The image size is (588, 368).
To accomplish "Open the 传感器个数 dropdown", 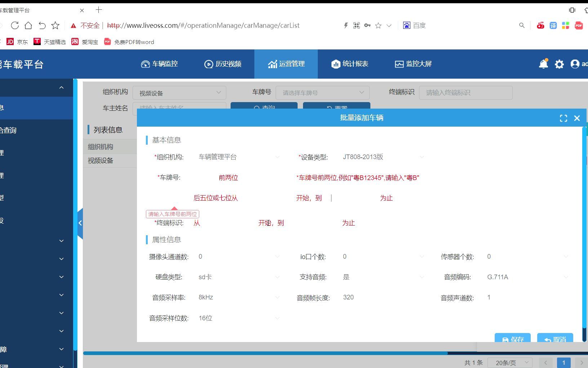I will coord(527,257).
